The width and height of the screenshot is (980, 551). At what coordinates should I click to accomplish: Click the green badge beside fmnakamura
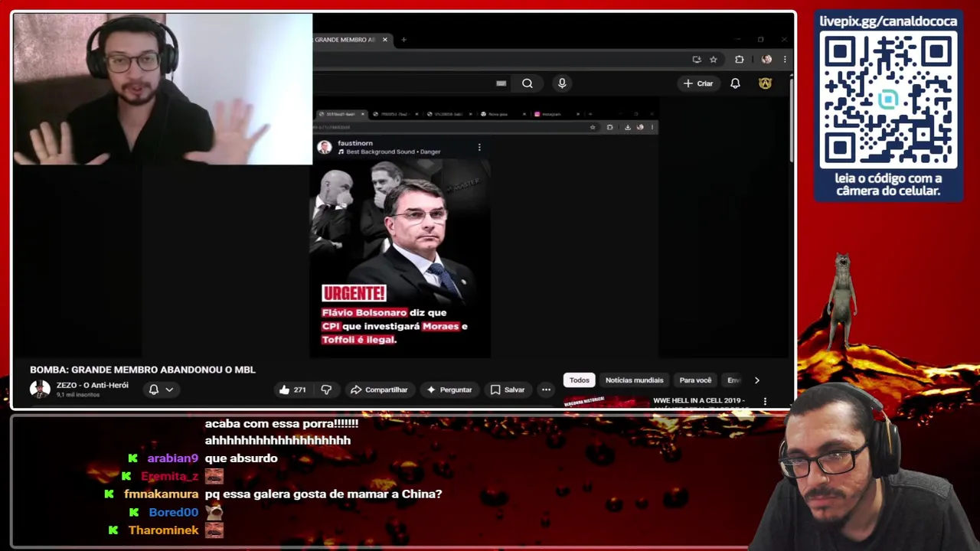tap(109, 494)
